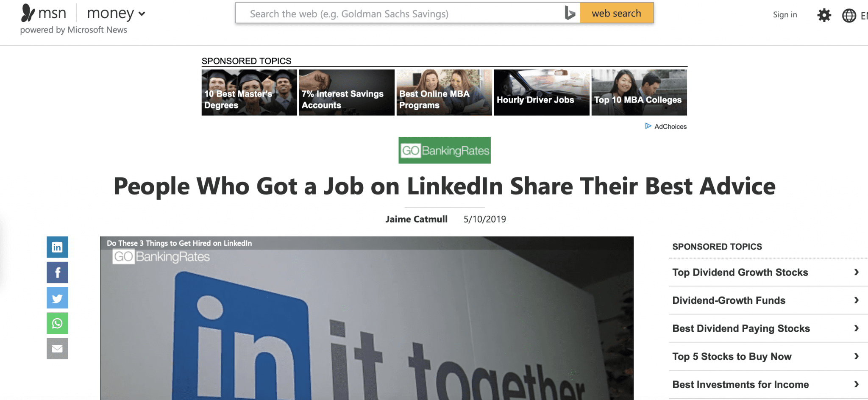Click the globe language icon

[x=849, y=16]
